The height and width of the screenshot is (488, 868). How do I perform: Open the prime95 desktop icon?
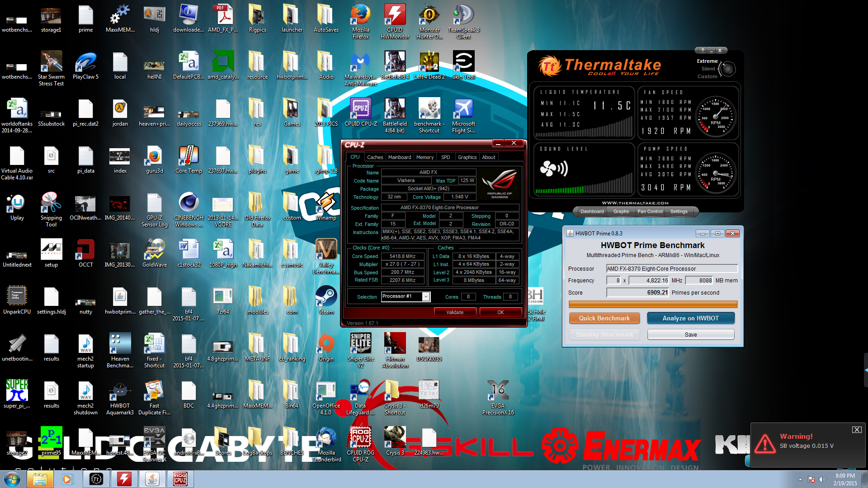51,441
